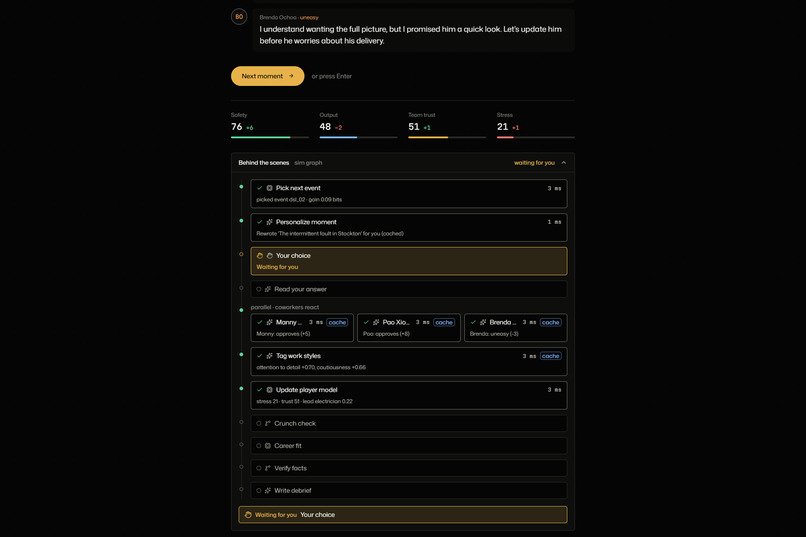Click the chip icon beside Pick next event
Viewport: 806px width, 537px height.
(269, 188)
